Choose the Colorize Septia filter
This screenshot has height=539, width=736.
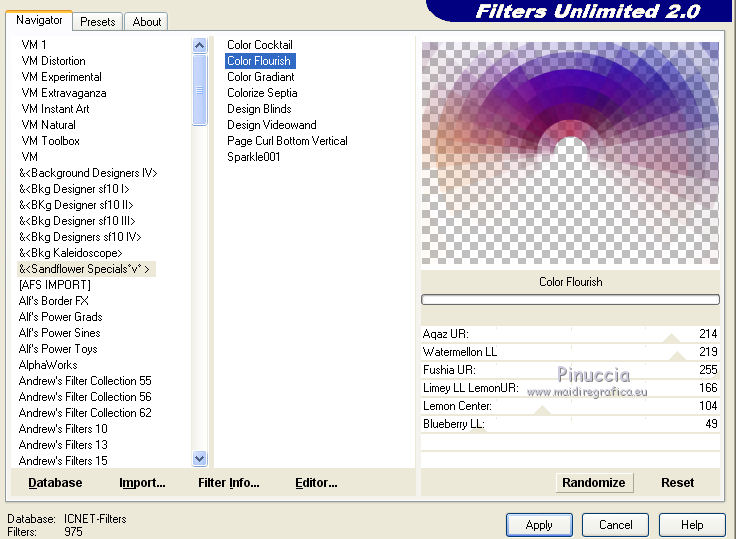click(x=262, y=92)
